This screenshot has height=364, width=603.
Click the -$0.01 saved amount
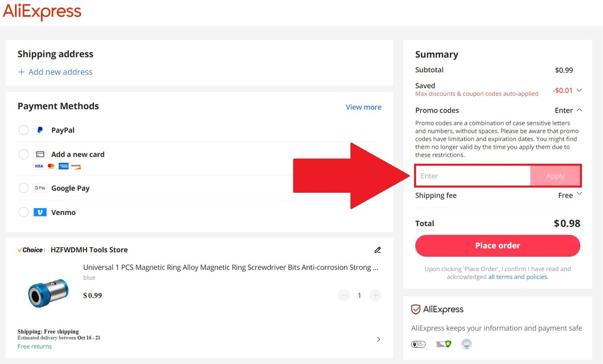pyautogui.click(x=562, y=90)
